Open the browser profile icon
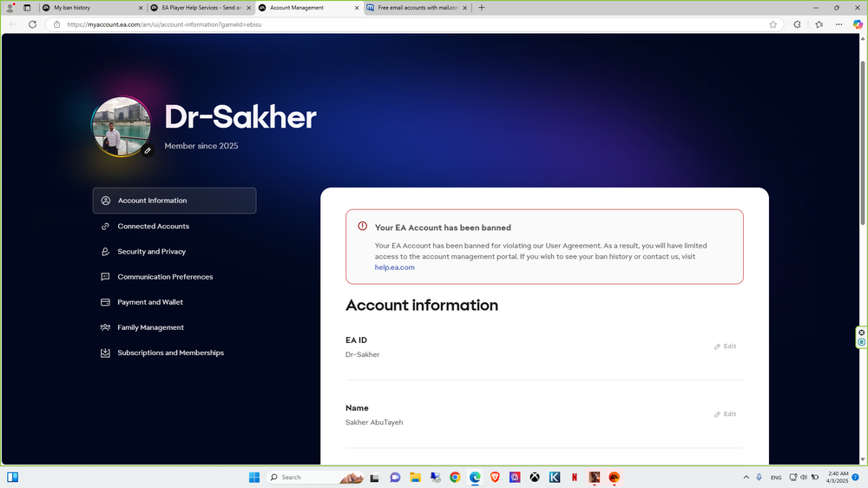 click(x=10, y=8)
